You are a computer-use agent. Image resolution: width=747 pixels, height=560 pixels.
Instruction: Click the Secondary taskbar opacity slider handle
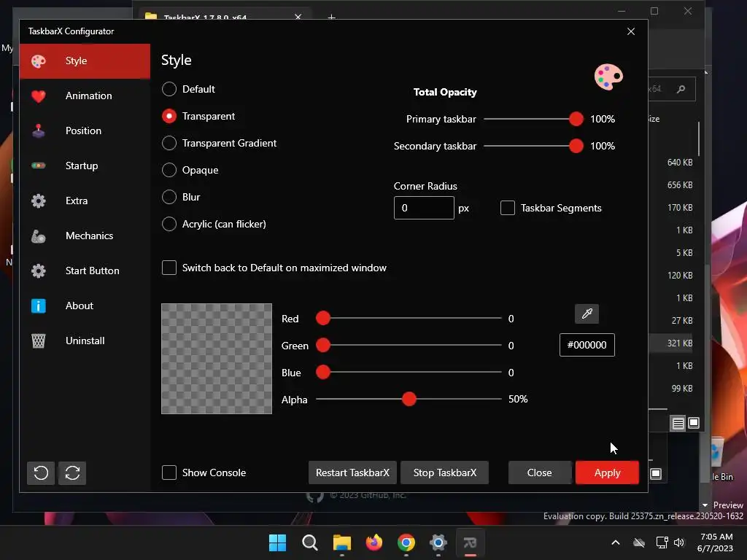pyautogui.click(x=576, y=146)
